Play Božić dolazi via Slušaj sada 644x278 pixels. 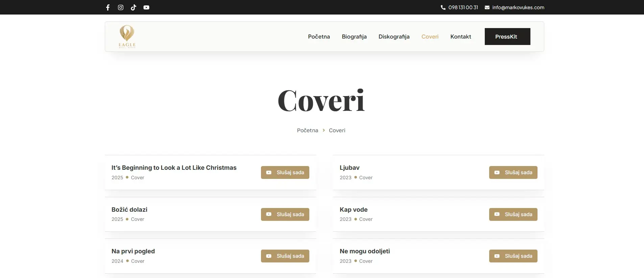(285, 214)
